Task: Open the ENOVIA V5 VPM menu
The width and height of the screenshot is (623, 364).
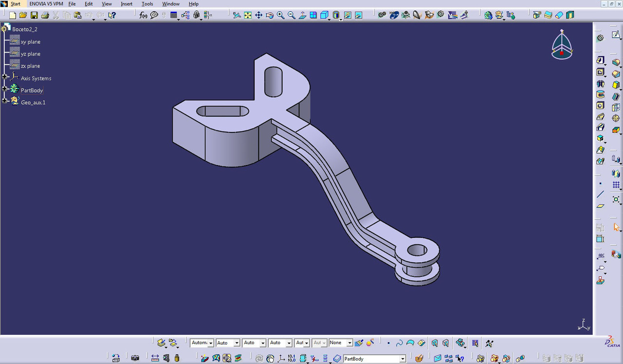Action: (x=46, y=4)
